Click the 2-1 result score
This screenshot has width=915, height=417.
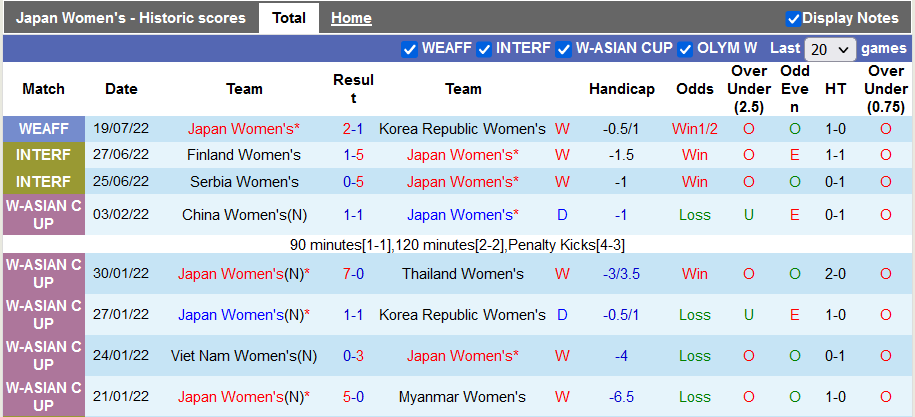(x=353, y=129)
